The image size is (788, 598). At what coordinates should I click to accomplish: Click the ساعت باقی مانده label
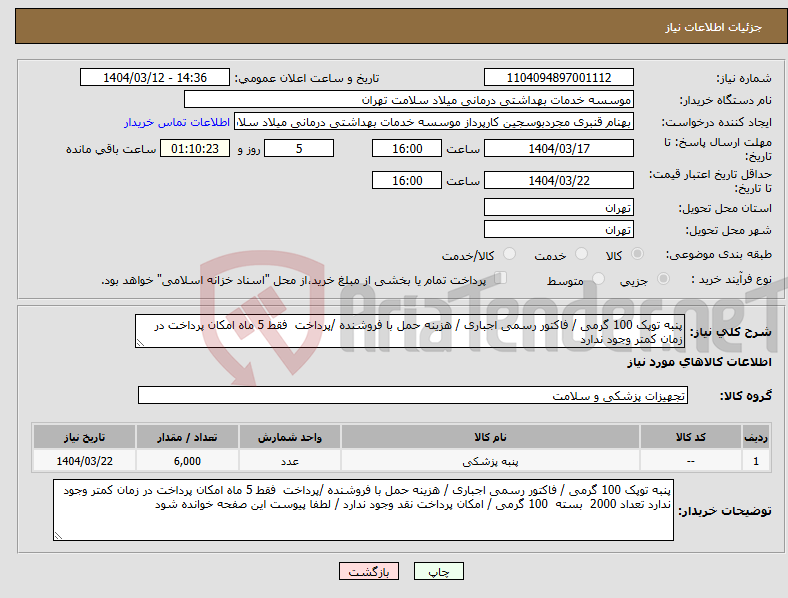[111, 149]
